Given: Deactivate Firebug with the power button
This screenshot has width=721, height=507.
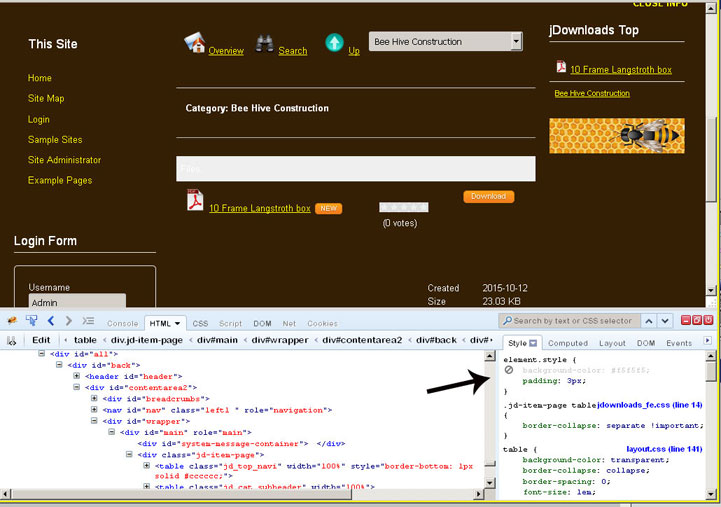Looking at the screenshot, I should click(709, 320).
